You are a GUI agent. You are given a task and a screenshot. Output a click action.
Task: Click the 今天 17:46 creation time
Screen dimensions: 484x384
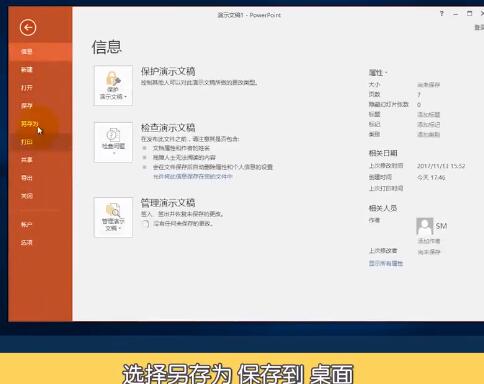[x=431, y=178]
